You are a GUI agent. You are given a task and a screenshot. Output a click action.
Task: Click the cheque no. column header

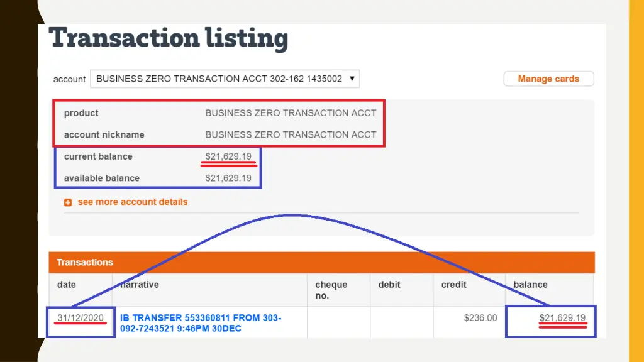331,290
